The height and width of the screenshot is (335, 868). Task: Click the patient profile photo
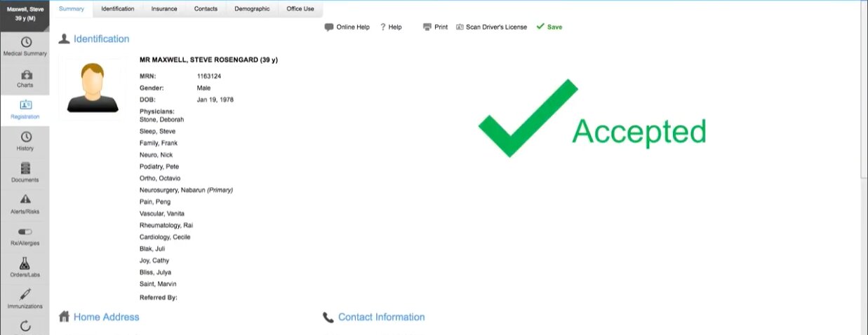coord(92,88)
